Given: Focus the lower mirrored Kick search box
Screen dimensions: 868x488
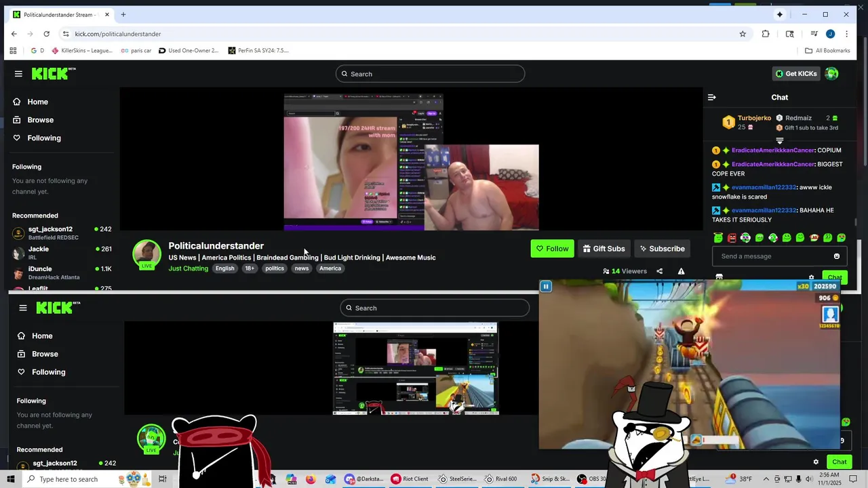Looking at the screenshot, I should (435, 308).
